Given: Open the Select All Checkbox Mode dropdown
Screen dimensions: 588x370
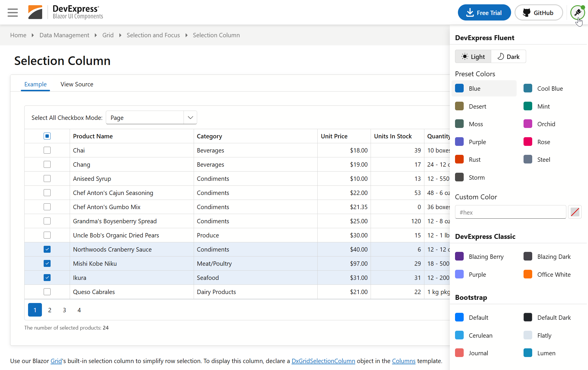Looking at the screenshot, I should pos(190,118).
